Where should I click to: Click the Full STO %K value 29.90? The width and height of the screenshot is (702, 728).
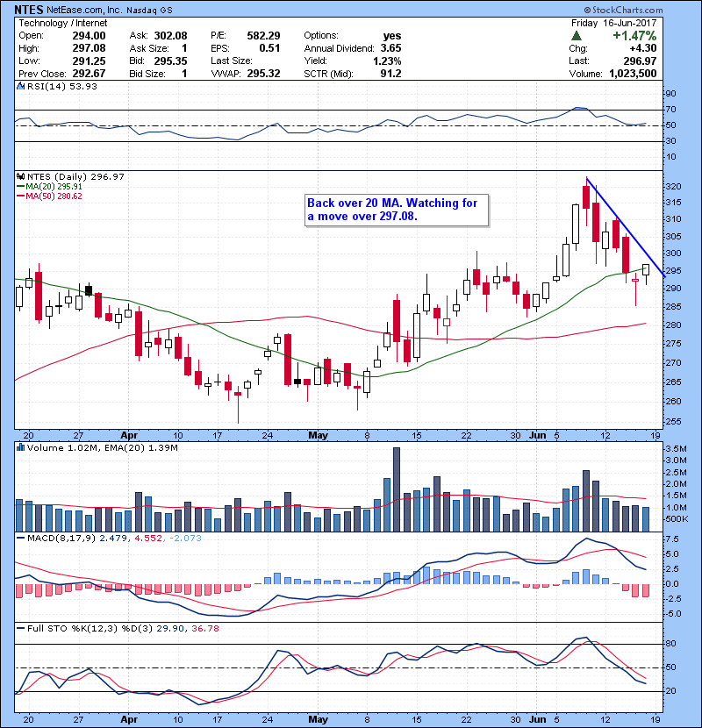click(170, 629)
